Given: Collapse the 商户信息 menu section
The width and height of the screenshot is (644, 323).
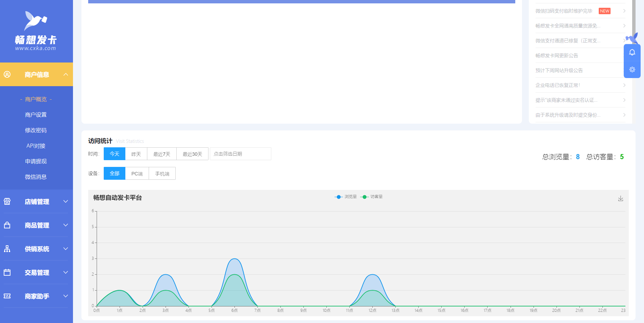Looking at the screenshot, I should (x=66, y=75).
